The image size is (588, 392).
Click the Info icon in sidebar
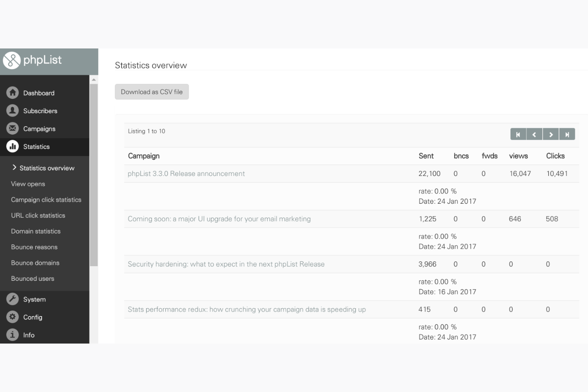point(13,335)
